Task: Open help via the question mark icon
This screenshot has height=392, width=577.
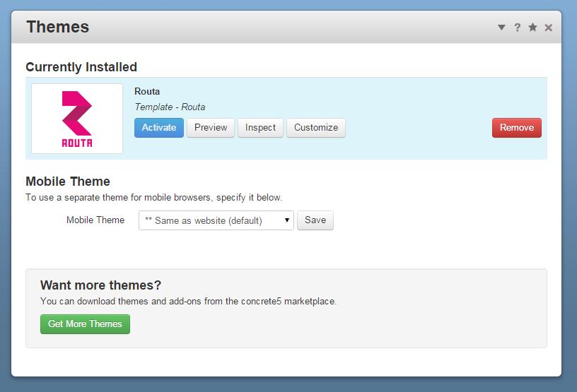Action: pos(518,28)
